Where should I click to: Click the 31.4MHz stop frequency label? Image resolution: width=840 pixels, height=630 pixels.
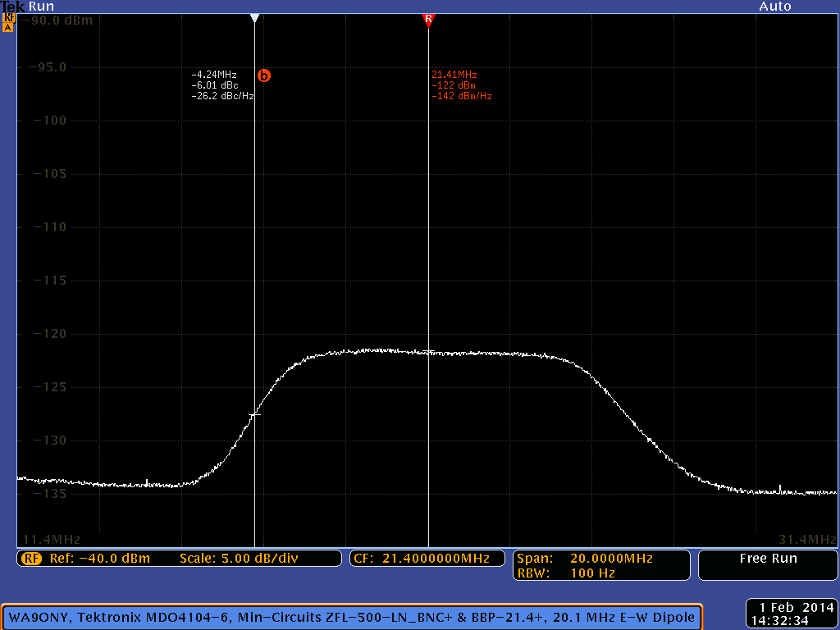click(807, 539)
